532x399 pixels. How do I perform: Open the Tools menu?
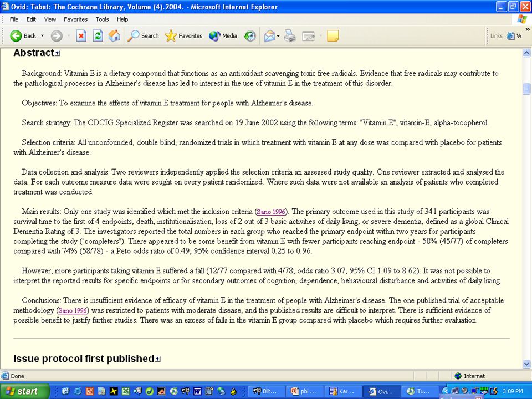tap(102, 19)
